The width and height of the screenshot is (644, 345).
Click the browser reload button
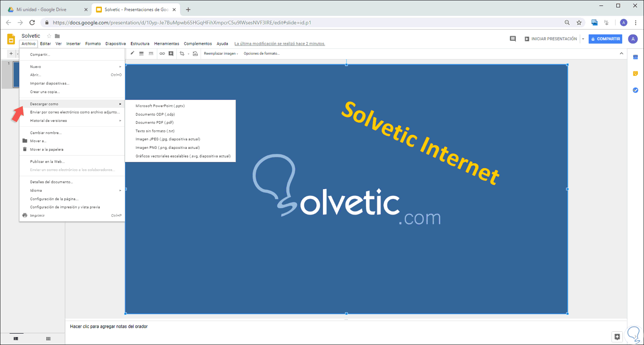(x=32, y=23)
